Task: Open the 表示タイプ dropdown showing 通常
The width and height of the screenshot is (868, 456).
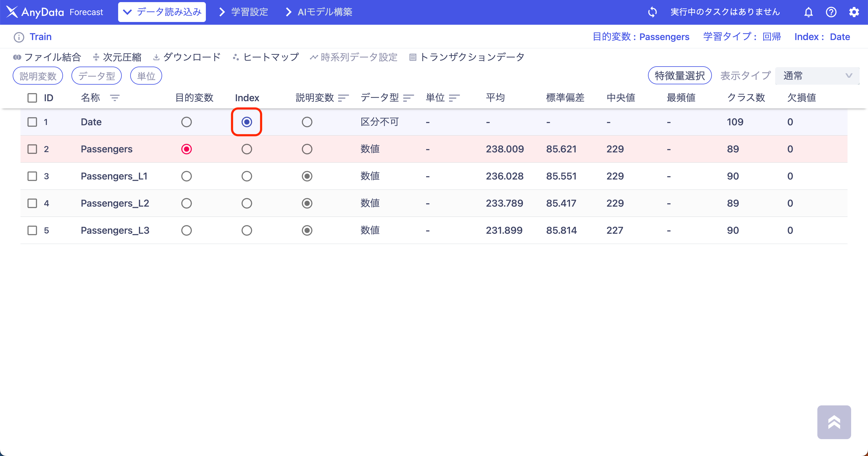Action: pos(817,75)
